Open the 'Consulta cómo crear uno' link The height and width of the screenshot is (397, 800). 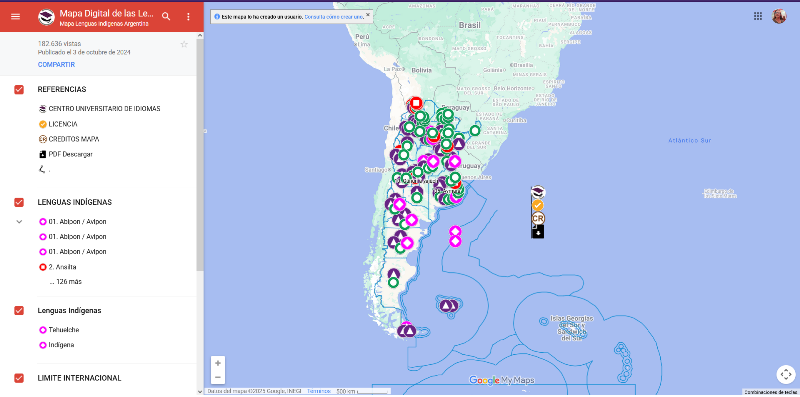[x=334, y=17]
